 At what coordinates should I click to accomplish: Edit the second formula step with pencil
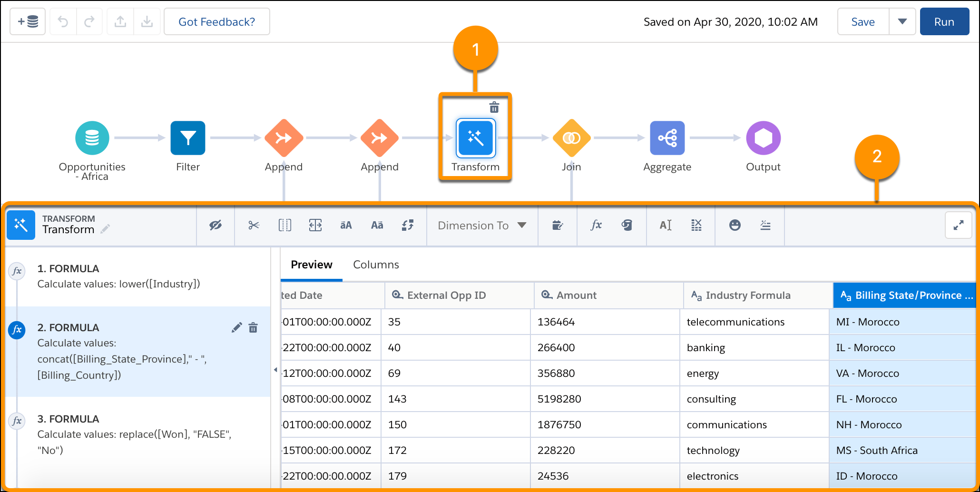coord(236,327)
